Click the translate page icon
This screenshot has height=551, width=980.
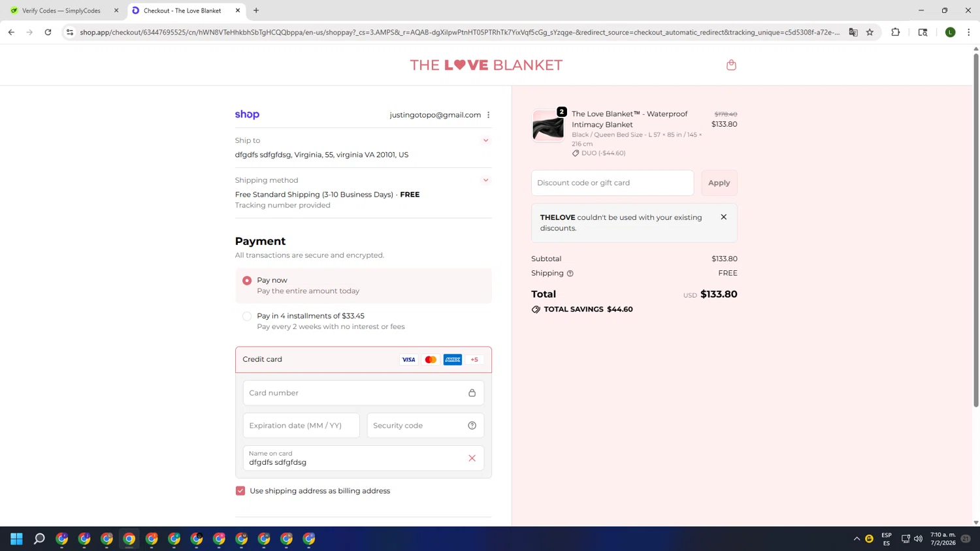pyautogui.click(x=853, y=32)
